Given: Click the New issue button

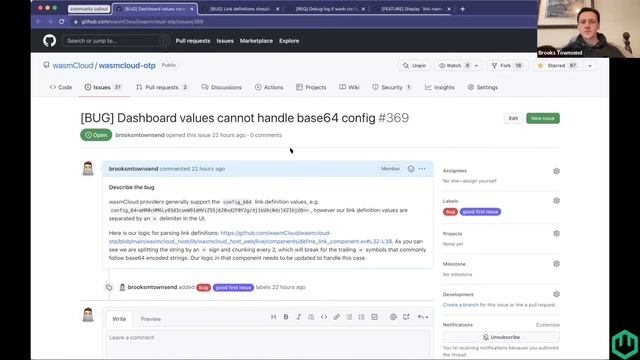Looking at the screenshot, I should [x=543, y=118].
